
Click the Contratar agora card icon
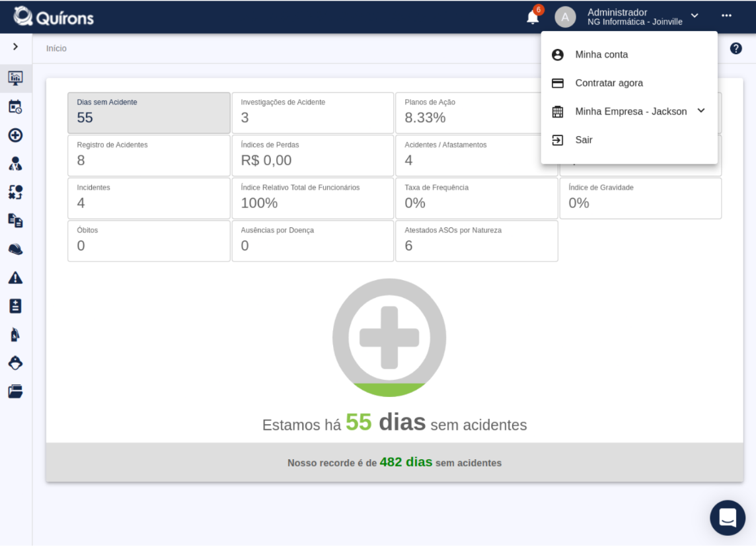click(x=557, y=83)
